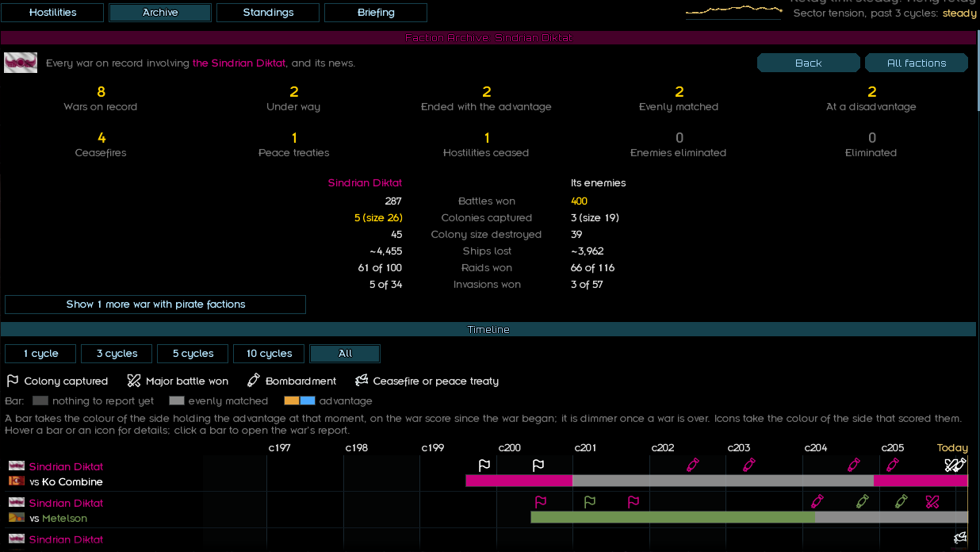Click the green bombardment icon before c205, Metelson row

(863, 501)
